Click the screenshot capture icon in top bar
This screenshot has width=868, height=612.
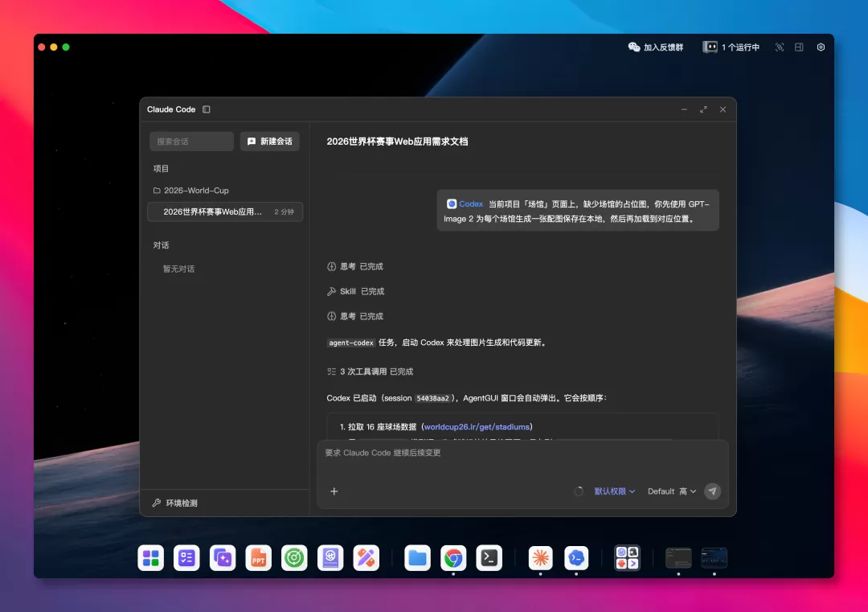(x=780, y=47)
